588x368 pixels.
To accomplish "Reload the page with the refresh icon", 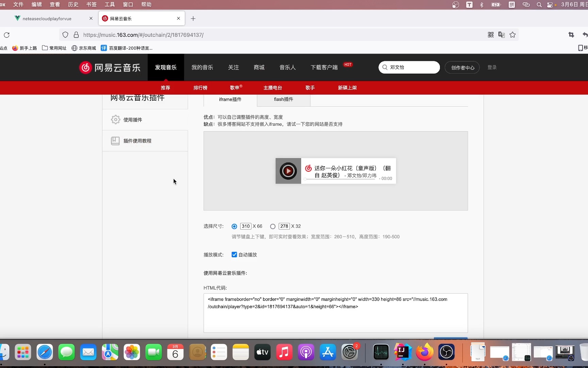I will [x=6, y=35].
